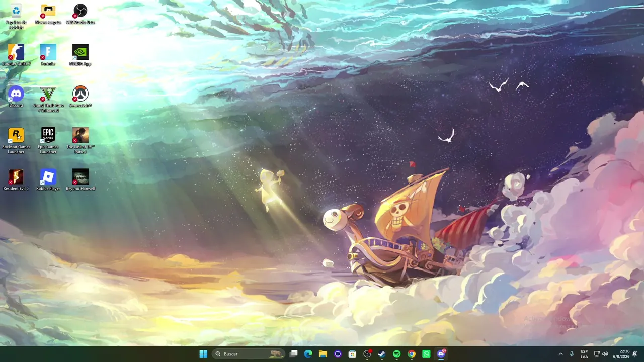The width and height of the screenshot is (644, 362).
Task: Select the OBS Studio Beta desktop shortcut
Action: click(x=80, y=14)
